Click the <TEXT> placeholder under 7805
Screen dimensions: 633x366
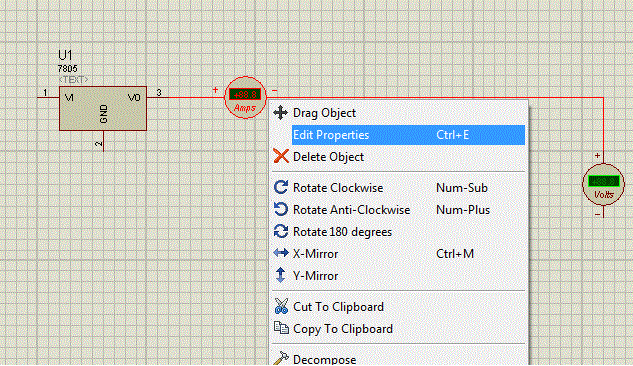click(73, 79)
